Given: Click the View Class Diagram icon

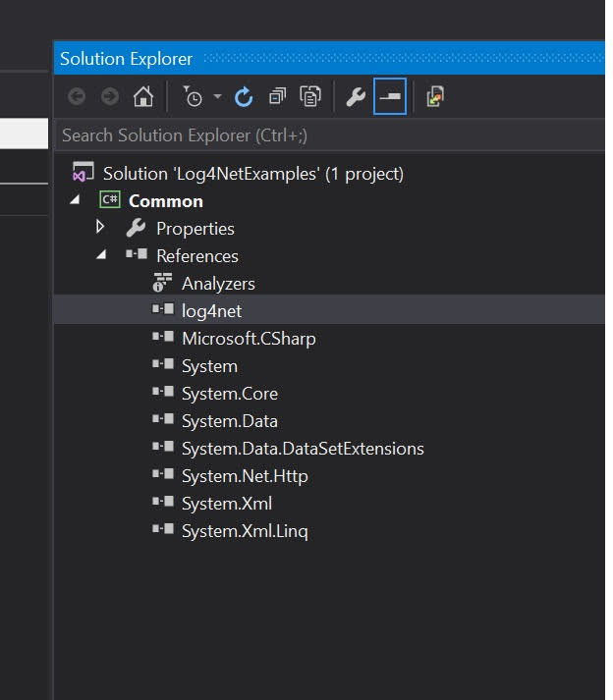Looking at the screenshot, I should pos(435,96).
